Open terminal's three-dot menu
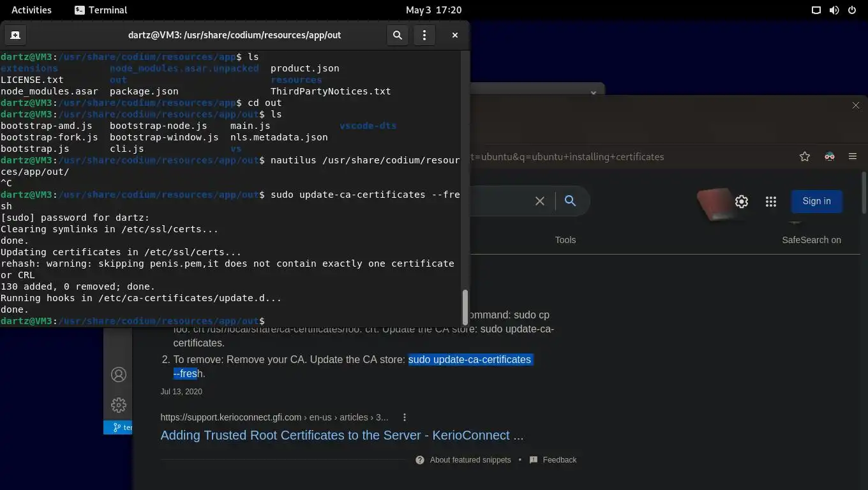868x490 pixels. pos(424,35)
